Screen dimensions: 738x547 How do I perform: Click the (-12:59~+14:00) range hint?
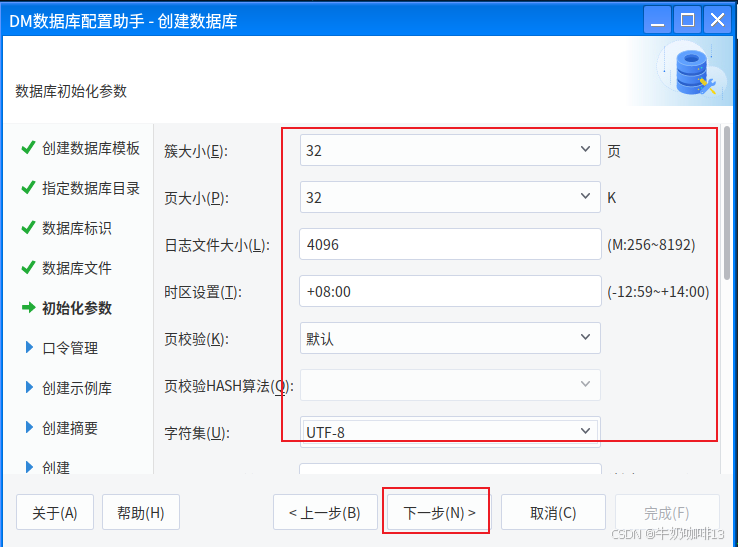tap(658, 292)
